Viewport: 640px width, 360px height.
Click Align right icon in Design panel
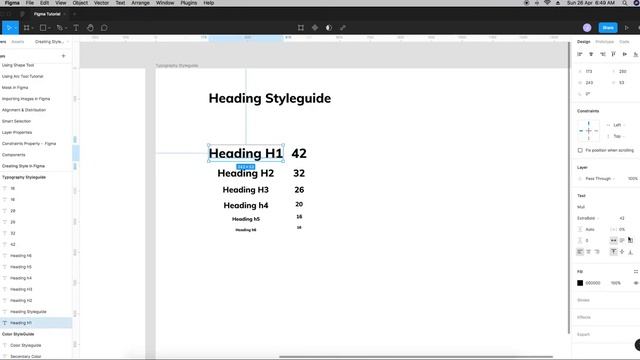[602, 54]
